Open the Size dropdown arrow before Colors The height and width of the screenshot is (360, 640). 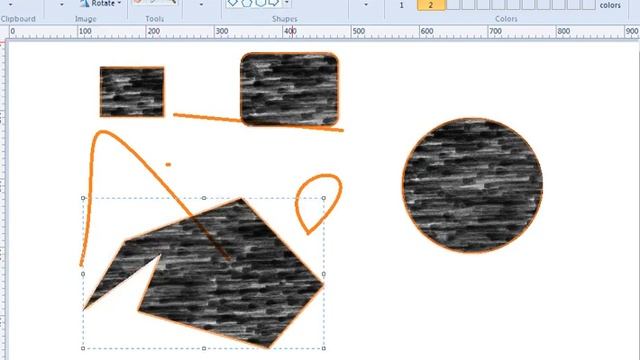point(366,5)
